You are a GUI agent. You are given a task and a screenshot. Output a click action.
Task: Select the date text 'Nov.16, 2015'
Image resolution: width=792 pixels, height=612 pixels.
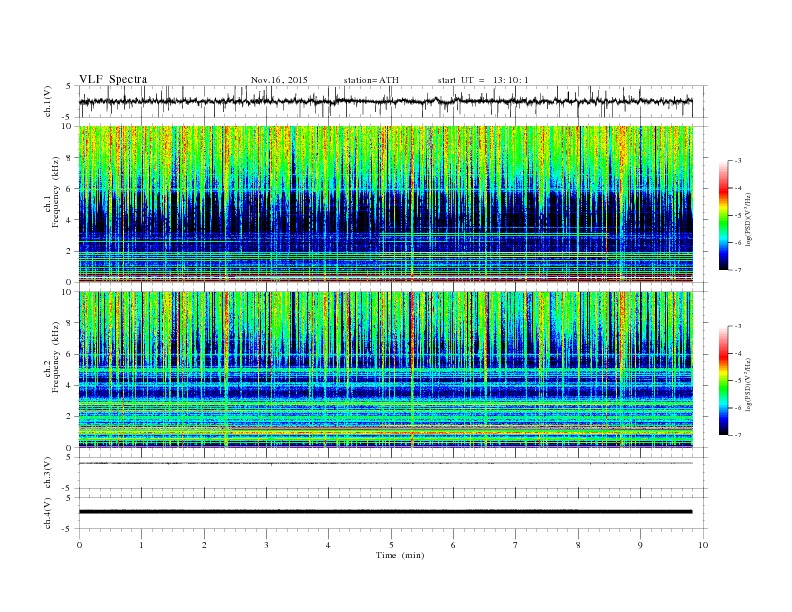[x=279, y=80]
